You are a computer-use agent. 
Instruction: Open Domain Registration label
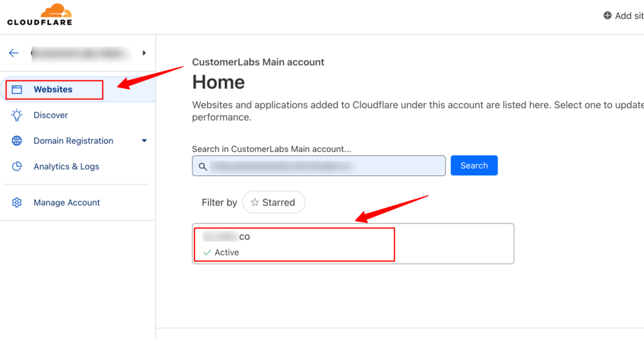74,141
